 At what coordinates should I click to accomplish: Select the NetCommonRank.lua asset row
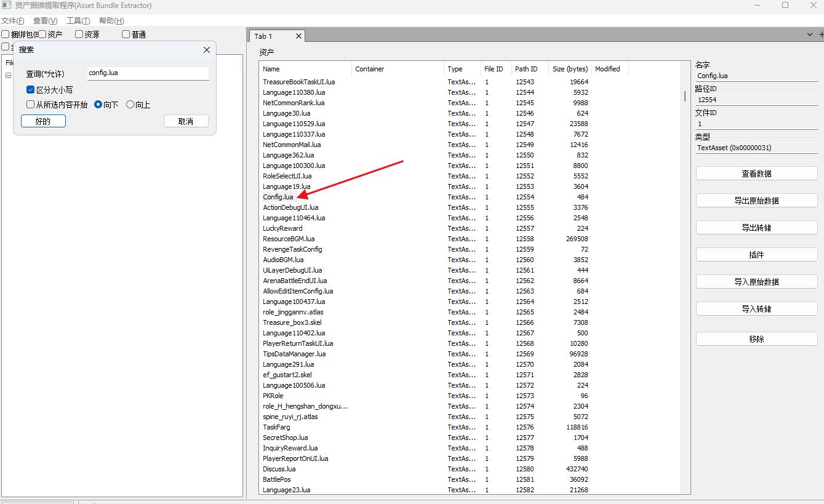[425, 103]
